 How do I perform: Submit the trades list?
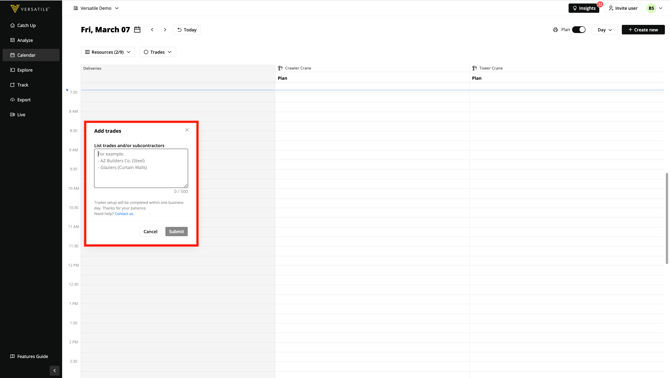[x=176, y=231]
